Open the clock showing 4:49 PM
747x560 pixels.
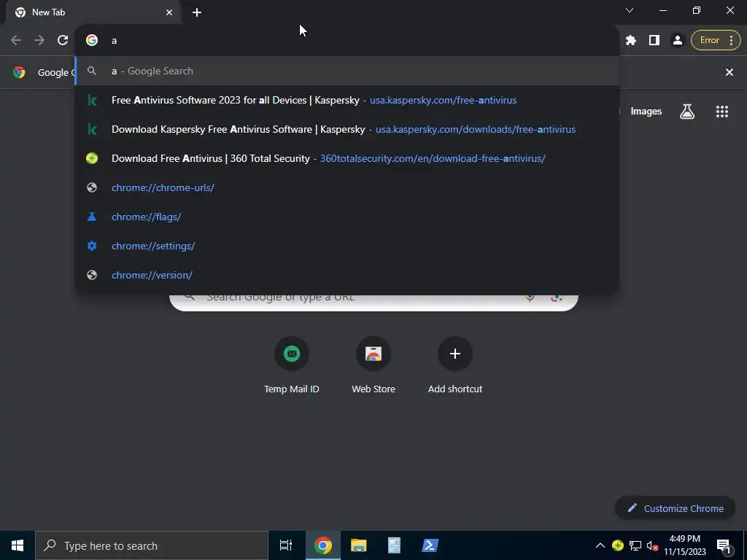[684, 545]
